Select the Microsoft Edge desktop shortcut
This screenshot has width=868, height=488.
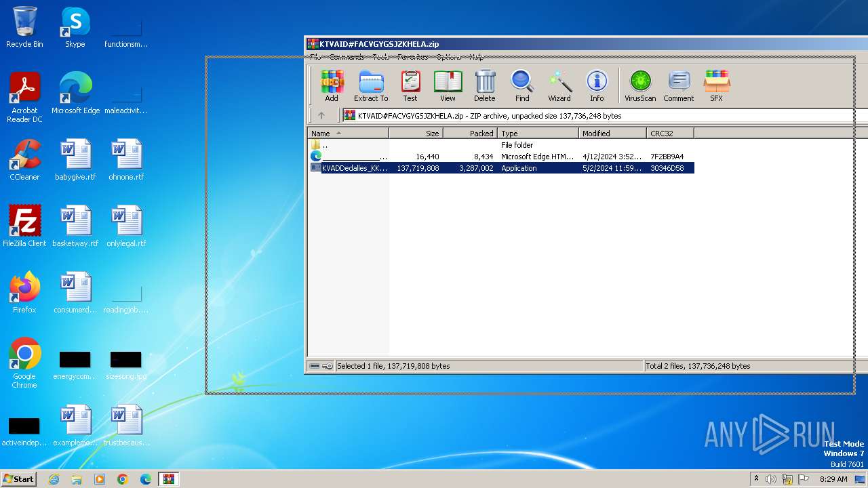coord(75,94)
